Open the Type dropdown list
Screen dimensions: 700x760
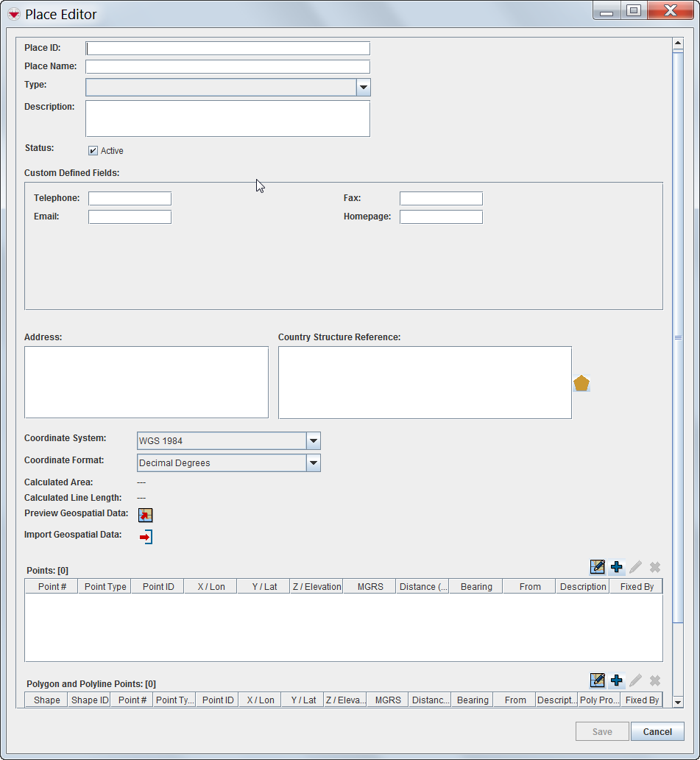click(x=363, y=88)
